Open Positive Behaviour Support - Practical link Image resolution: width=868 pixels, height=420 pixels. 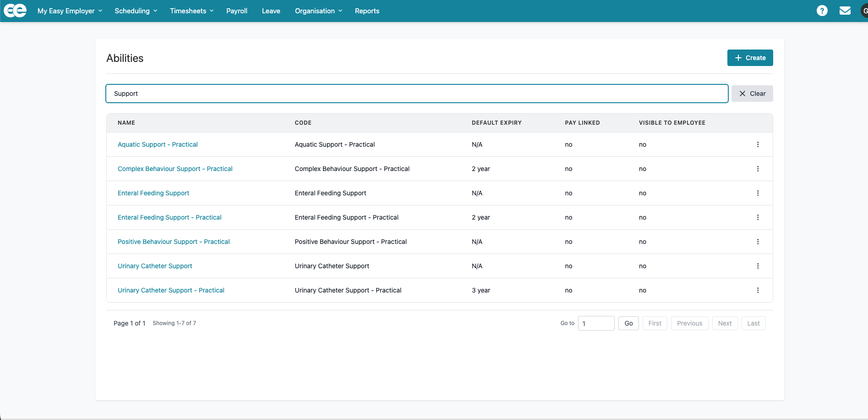click(x=174, y=242)
